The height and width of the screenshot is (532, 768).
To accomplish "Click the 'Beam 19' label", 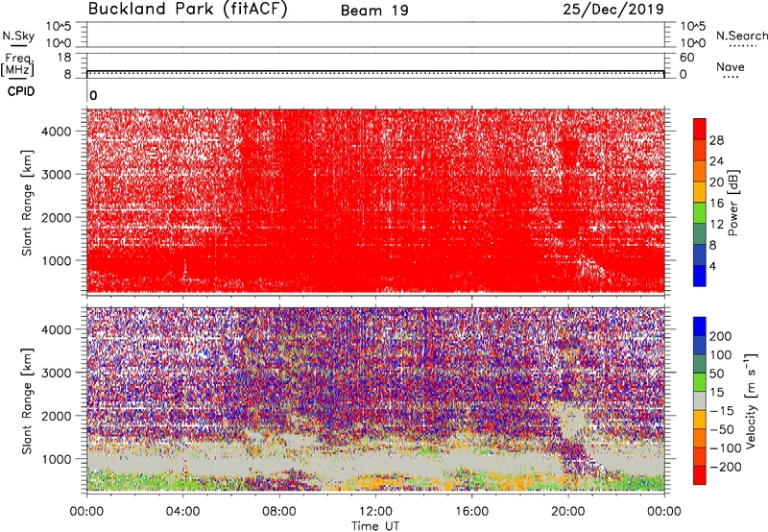I will click(x=374, y=11).
